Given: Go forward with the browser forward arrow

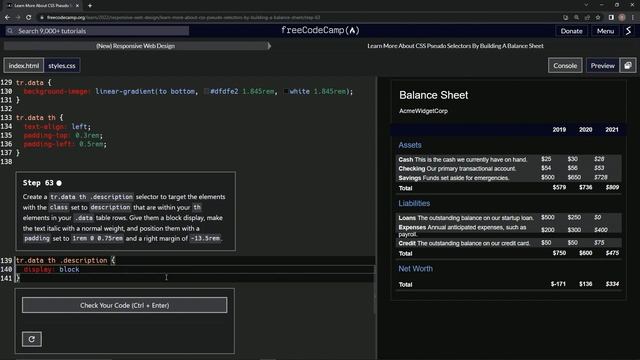Looking at the screenshot, I should pyautogui.click(x=18, y=18).
